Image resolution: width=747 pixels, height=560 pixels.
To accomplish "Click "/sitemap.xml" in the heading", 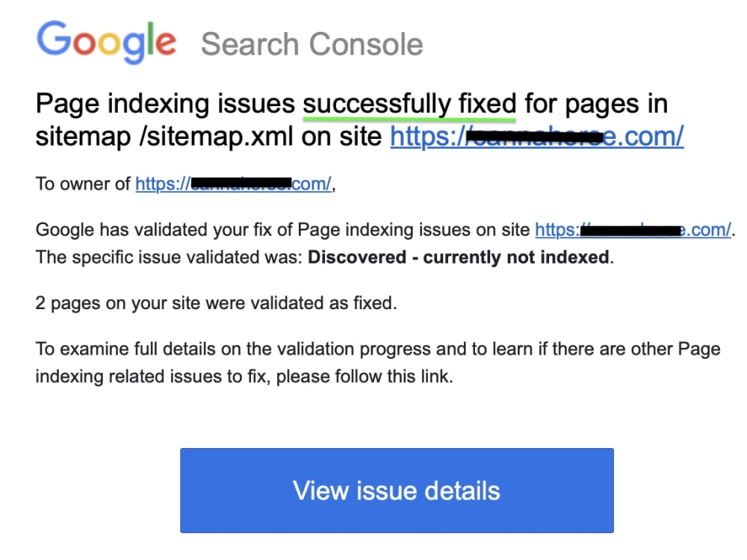I will click(216, 137).
